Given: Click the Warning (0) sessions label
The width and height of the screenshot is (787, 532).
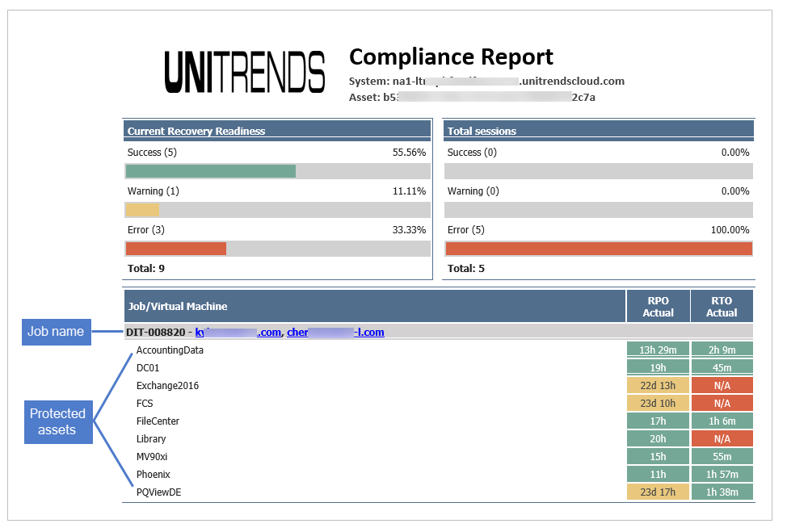Looking at the screenshot, I should tap(473, 191).
